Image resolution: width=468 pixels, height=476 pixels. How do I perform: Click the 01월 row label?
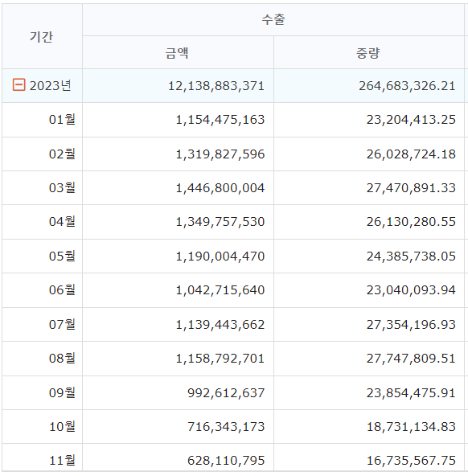62,119
